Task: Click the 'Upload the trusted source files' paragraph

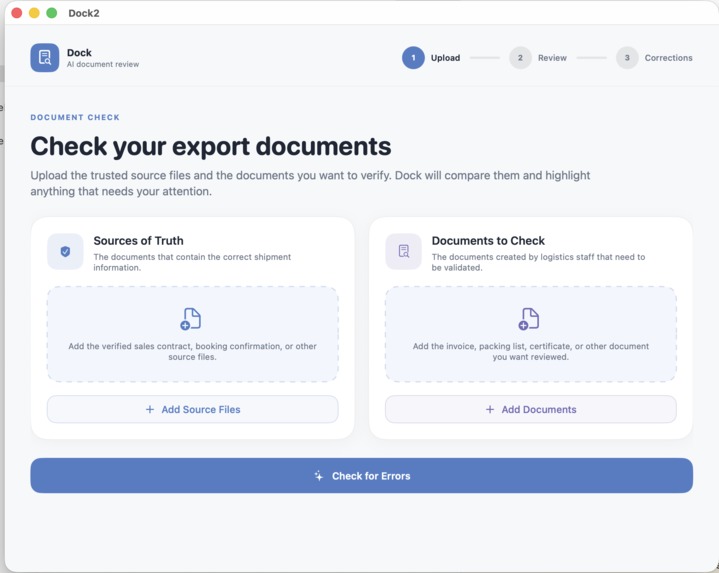Action: tap(310, 183)
